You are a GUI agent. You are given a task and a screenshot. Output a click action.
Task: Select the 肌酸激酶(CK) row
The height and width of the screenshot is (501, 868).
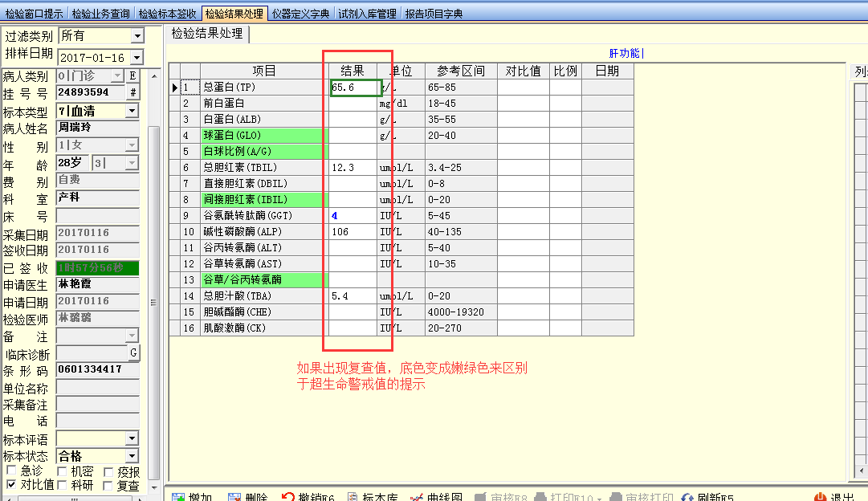pyautogui.click(x=401, y=328)
